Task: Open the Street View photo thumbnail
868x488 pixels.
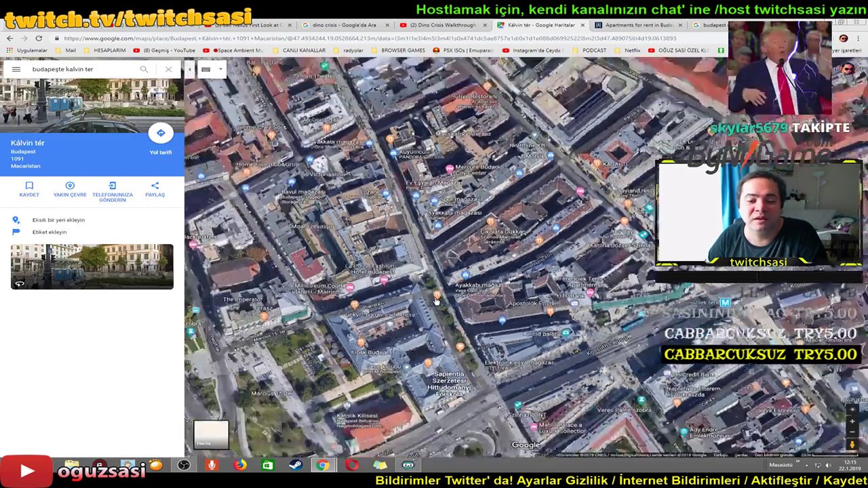Action: 92,266
